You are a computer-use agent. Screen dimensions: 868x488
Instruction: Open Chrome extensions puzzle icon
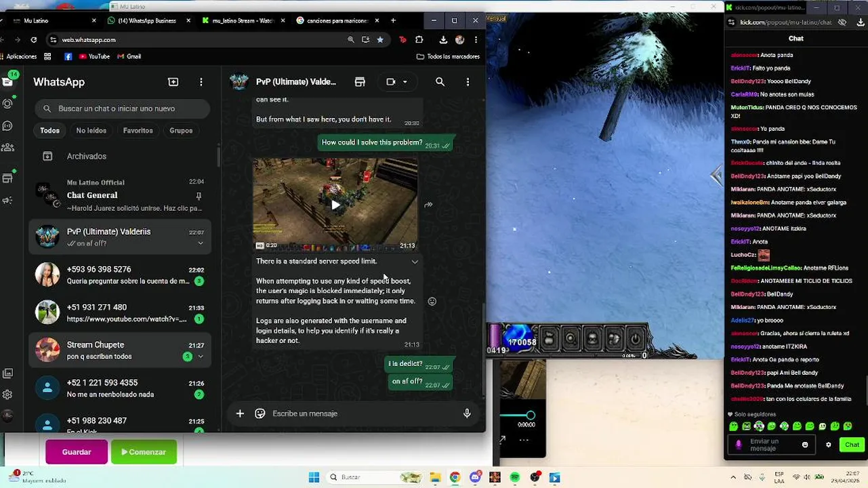coord(419,40)
